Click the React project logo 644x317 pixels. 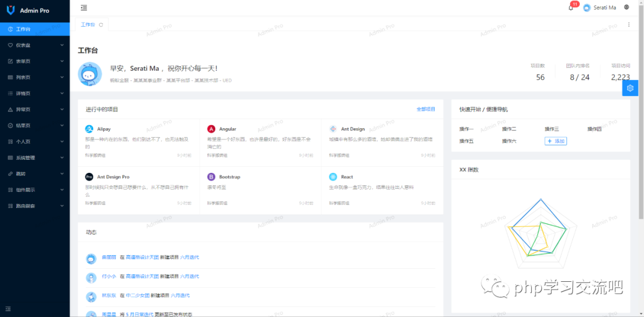(333, 176)
